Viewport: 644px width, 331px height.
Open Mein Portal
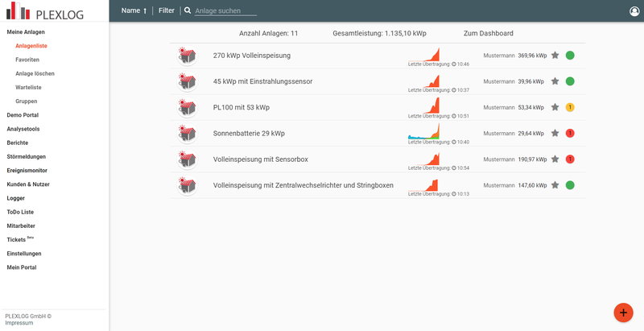(22, 267)
